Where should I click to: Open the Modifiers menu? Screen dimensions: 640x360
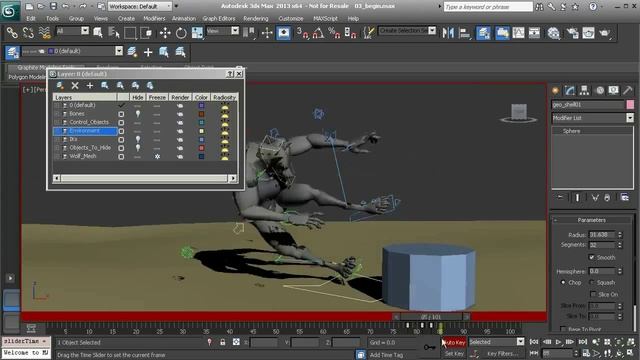coord(154,18)
